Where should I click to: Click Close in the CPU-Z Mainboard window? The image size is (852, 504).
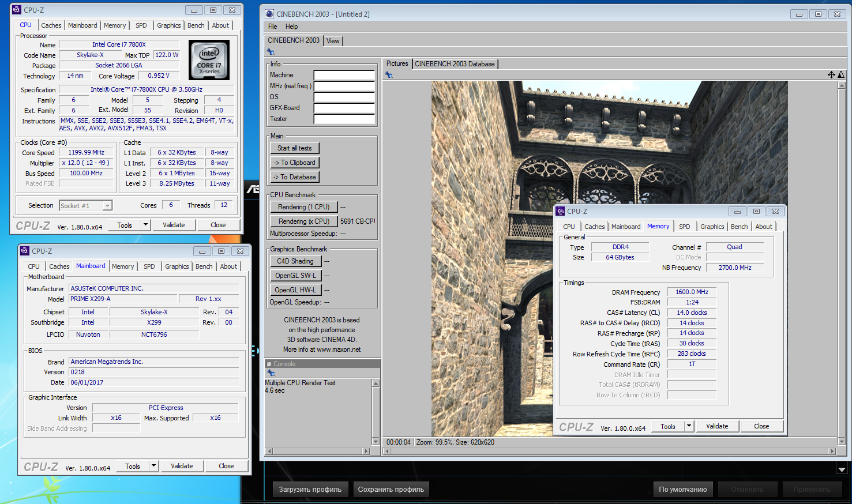[x=226, y=466]
